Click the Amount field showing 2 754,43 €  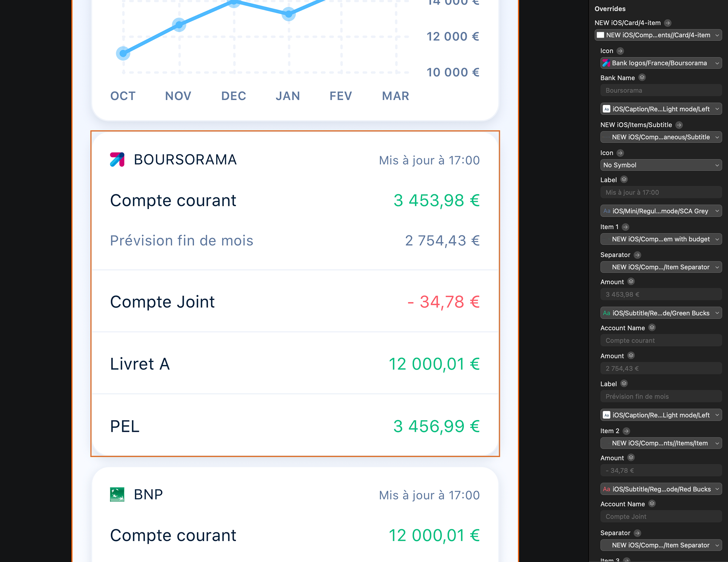661,368
